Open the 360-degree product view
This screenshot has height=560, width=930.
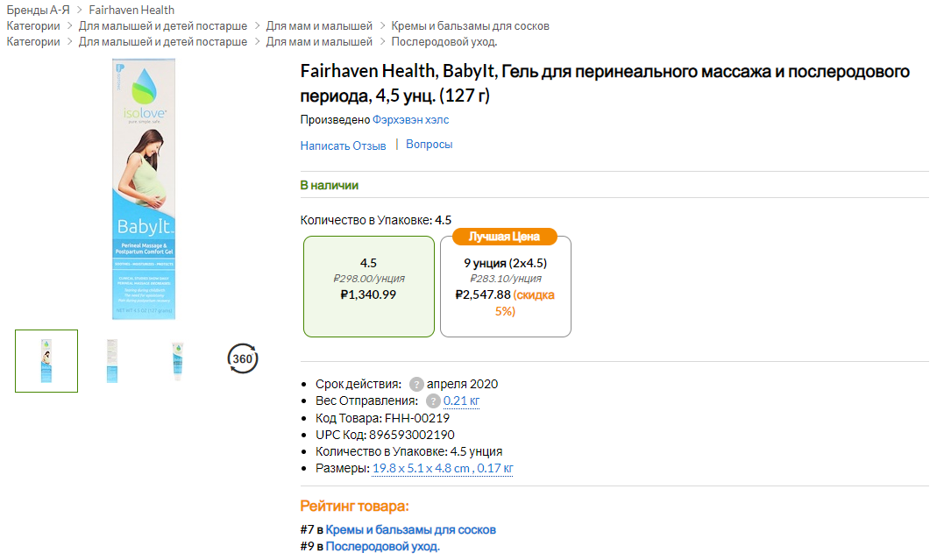243,358
